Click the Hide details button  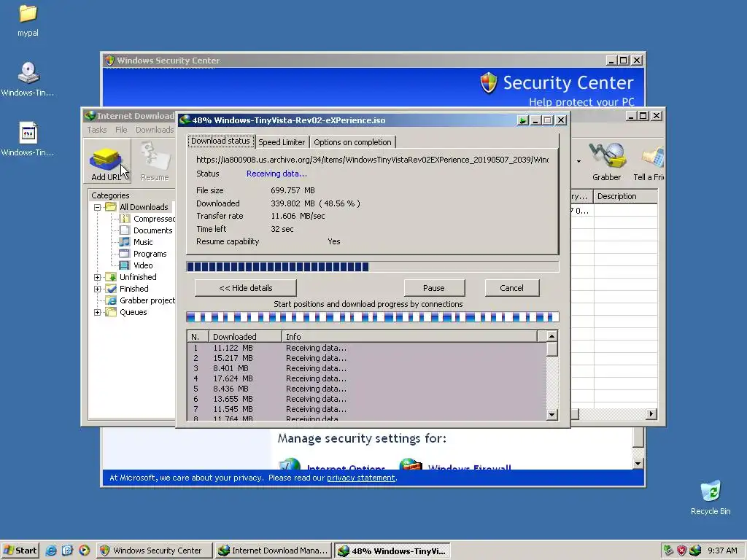coord(245,288)
